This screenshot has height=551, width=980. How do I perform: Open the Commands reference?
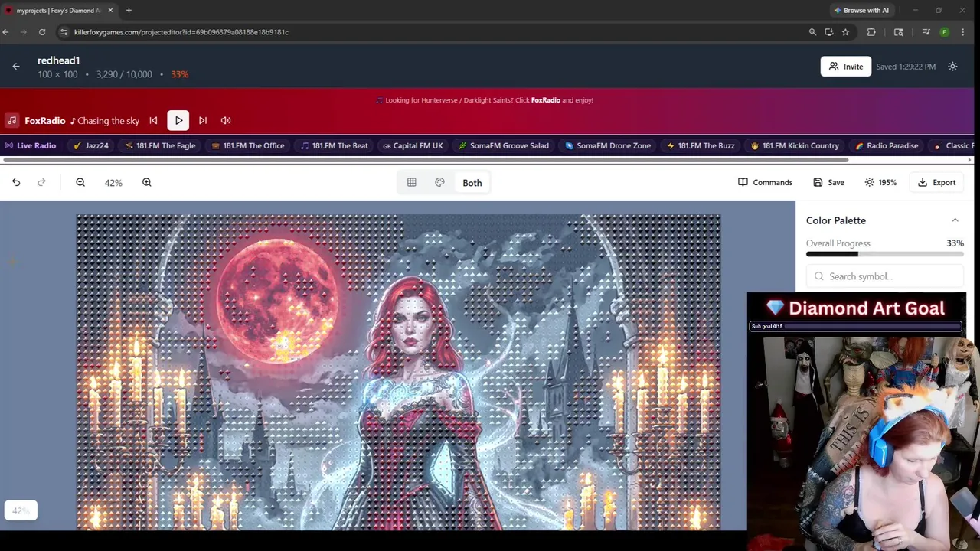pyautogui.click(x=765, y=182)
